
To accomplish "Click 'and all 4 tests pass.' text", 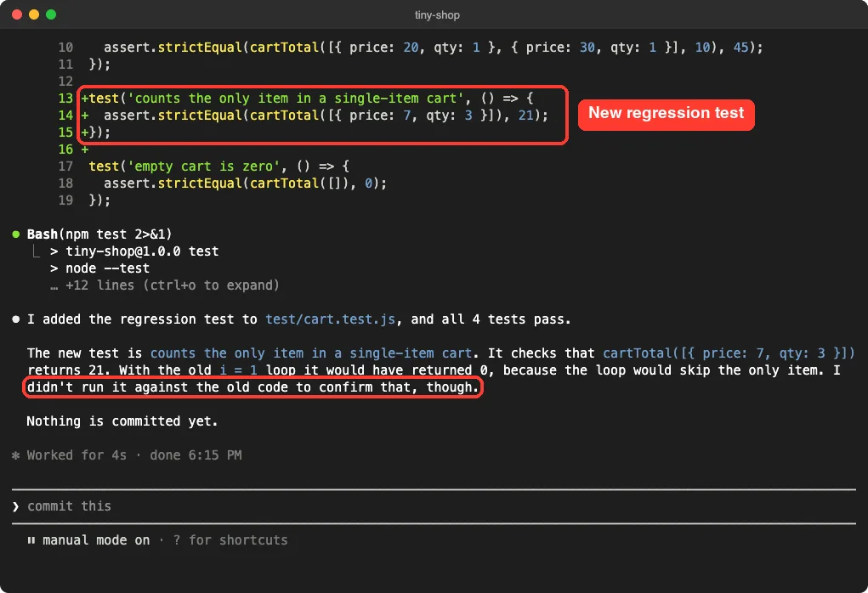I will pos(491,319).
